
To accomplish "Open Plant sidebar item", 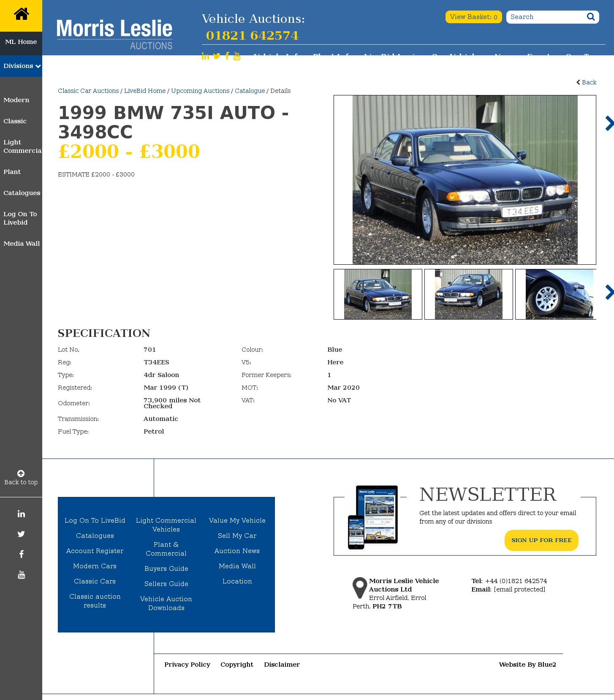I will click(x=12, y=172).
